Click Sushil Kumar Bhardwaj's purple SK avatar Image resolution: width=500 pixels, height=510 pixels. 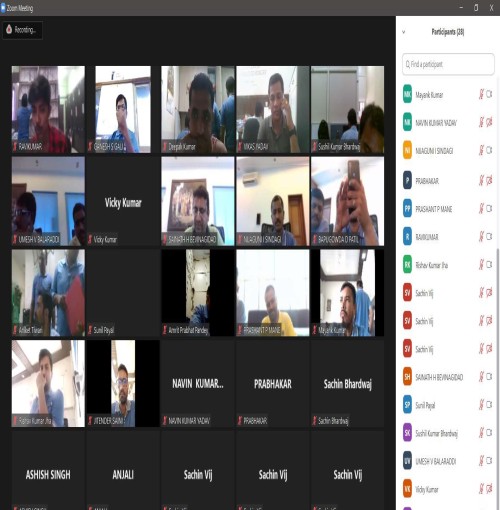[407, 433]
